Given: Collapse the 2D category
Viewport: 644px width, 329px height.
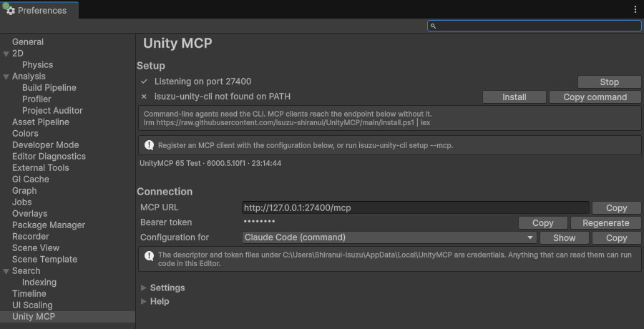Looking at the screenshot, I should (x=6, y=54).
